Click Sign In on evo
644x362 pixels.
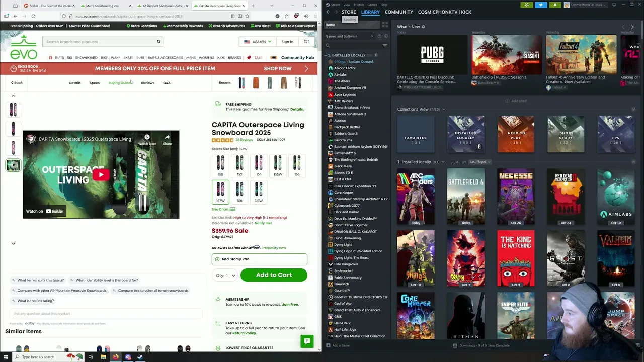(287, 42)
